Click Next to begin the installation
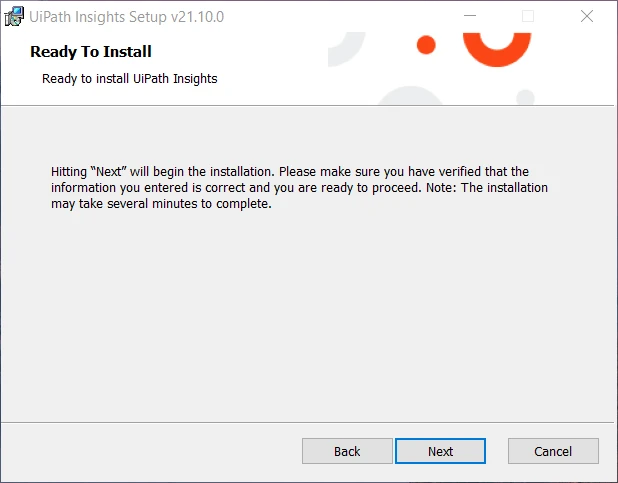This screenshot has width=618, height=483. [x=440, y=451]
